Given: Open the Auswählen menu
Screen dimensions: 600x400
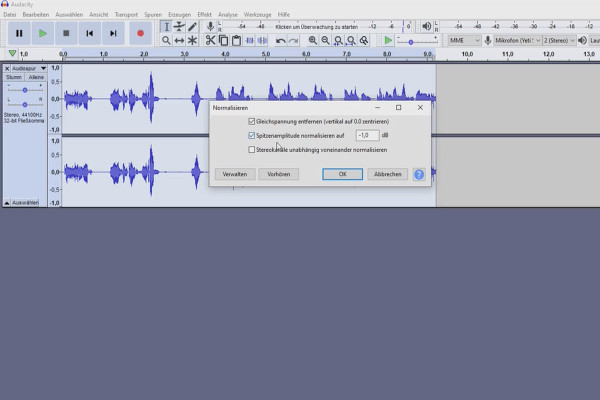Looking at the screenshot, I should (x=69, y=15).
